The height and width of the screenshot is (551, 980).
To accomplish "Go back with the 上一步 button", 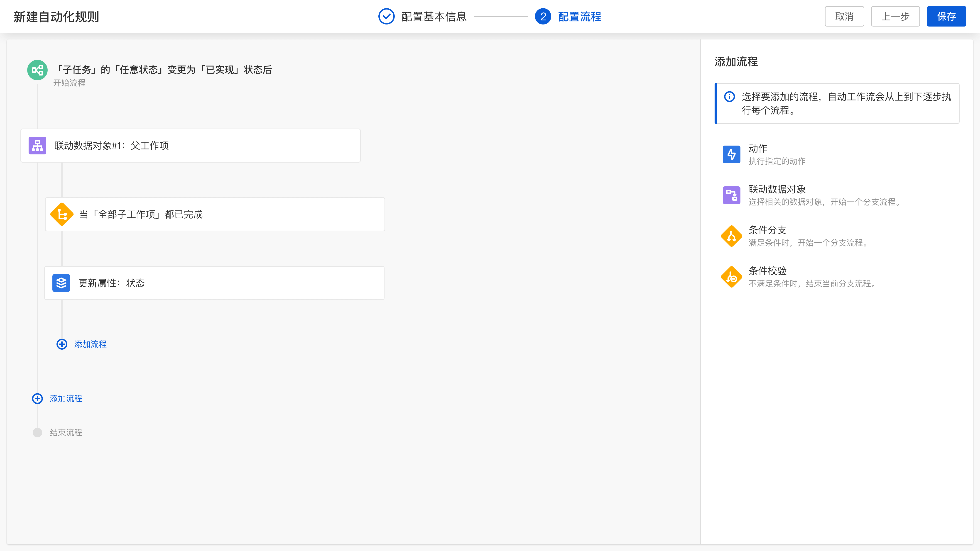I will pos(895,16).
